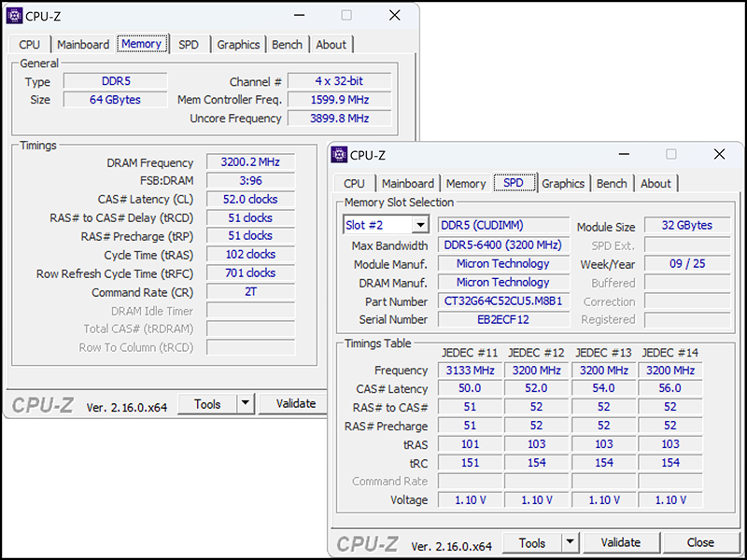Screen dimensions: 747x560
Task: Click the JEDEC #13 column header
Action: pyautogui.click(x=603, y=353)
